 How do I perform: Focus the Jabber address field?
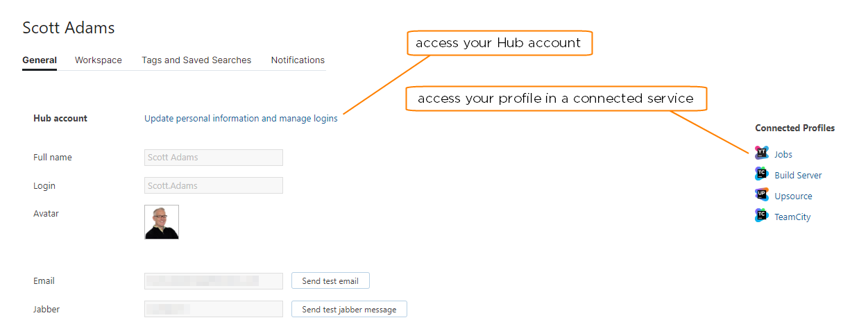(214, 309)
